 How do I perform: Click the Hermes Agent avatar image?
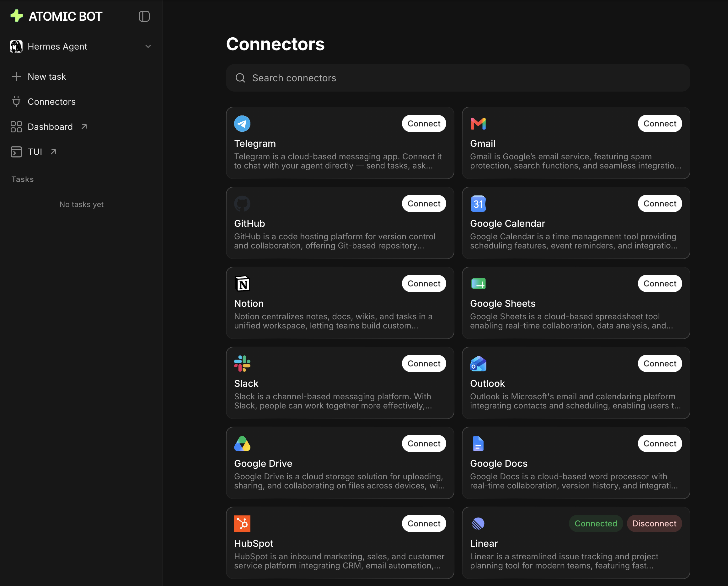16,46
